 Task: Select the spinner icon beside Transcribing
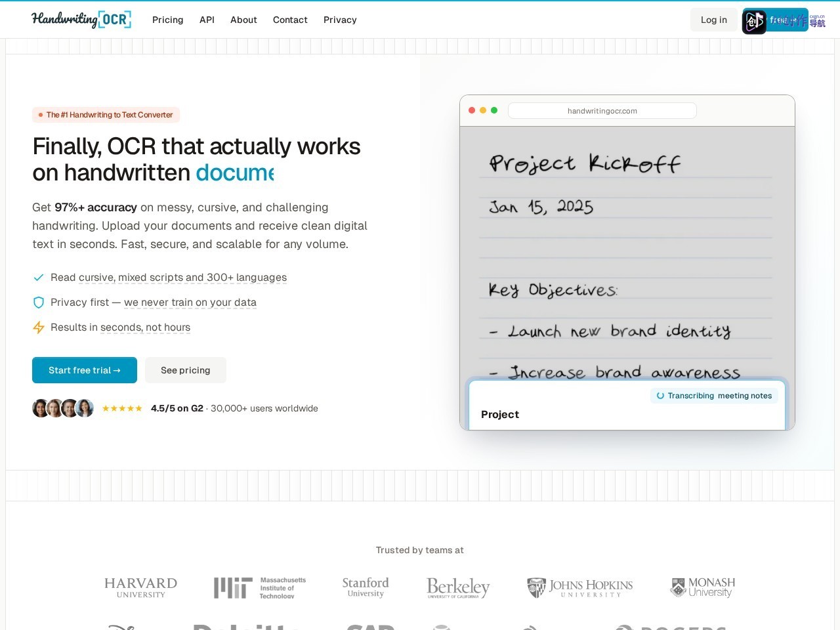click(x=660, y=396)
